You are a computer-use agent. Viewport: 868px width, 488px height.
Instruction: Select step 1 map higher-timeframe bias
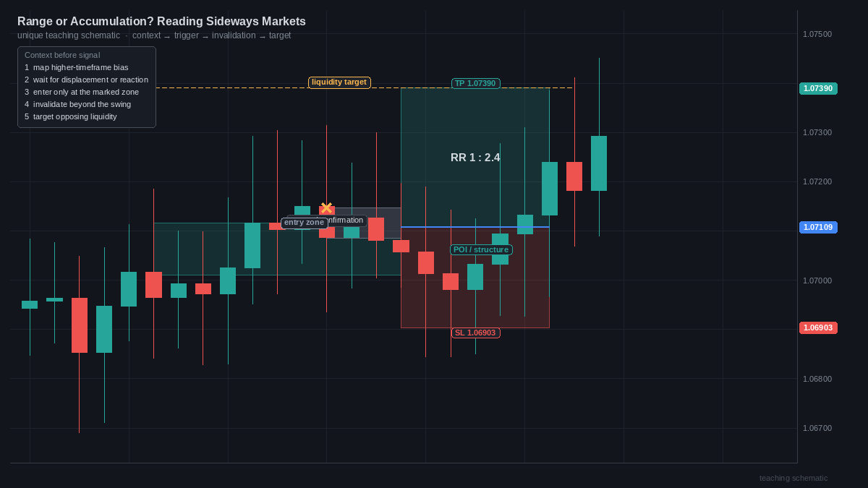77,67
